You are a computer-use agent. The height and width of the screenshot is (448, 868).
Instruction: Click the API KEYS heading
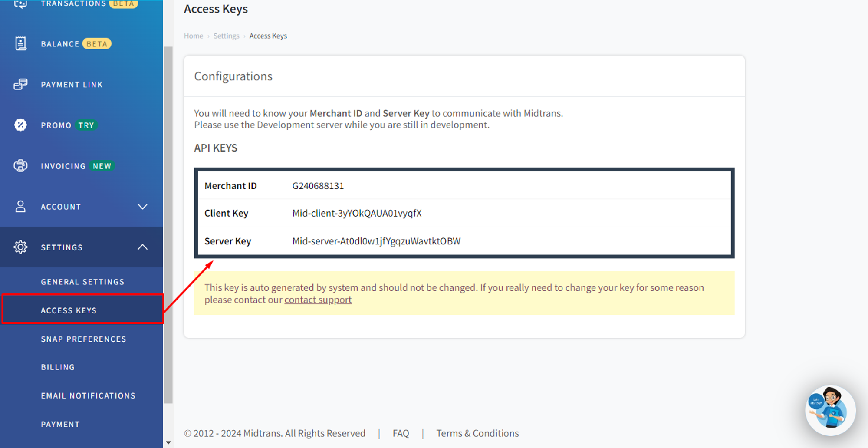click(x=216, y=148)
